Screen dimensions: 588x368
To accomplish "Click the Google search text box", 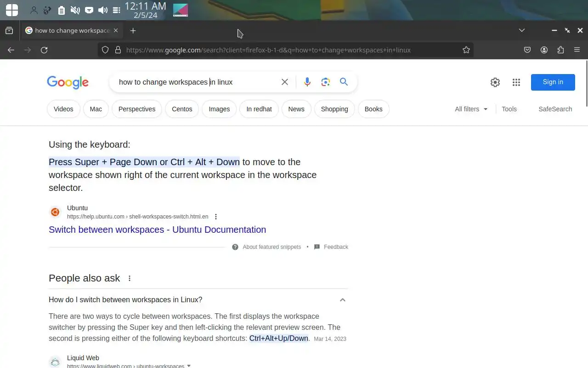I will tap(196, 82).
